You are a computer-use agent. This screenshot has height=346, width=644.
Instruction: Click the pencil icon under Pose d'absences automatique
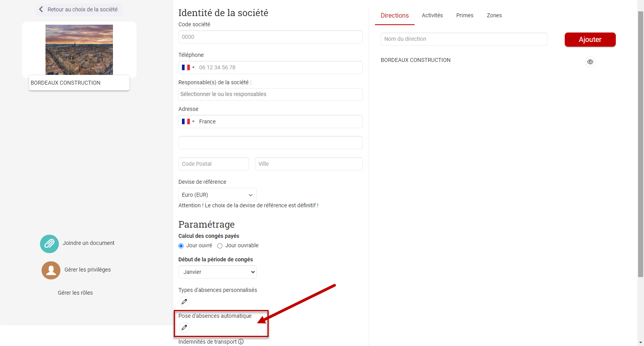point(184,328)
